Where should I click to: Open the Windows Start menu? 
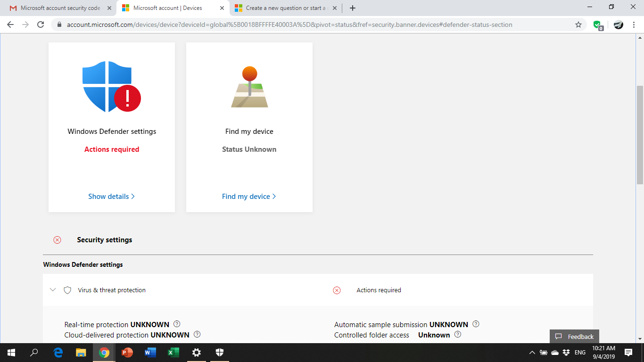coord(11,353)
